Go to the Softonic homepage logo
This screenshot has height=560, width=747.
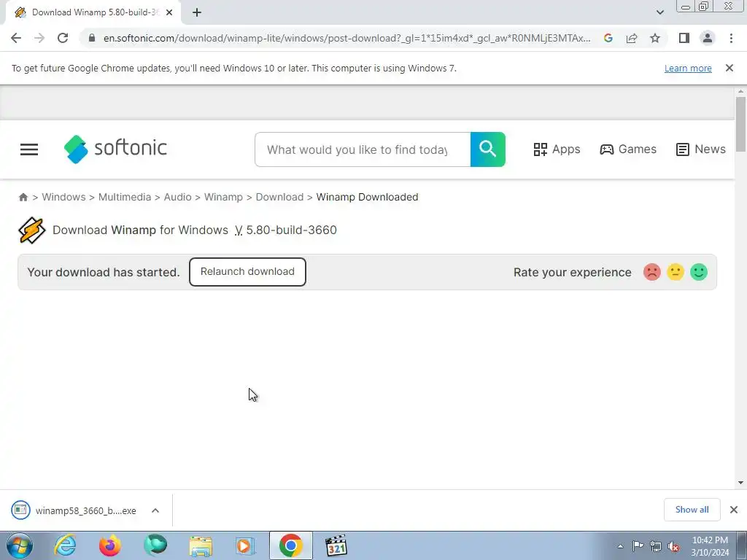pos(115,149)
